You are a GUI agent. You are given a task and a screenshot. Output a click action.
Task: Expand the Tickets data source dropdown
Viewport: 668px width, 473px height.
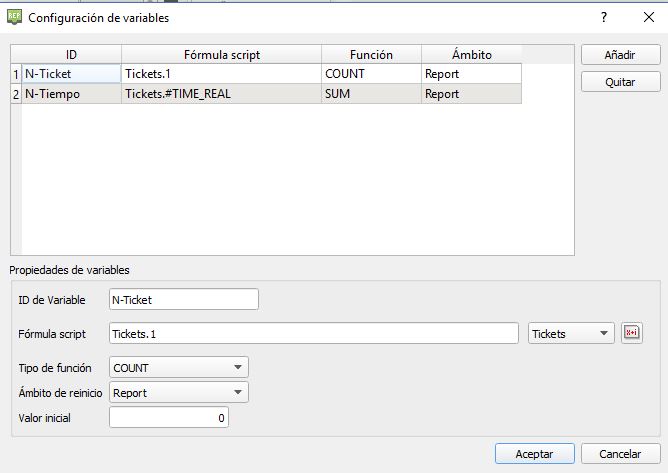pyautogui.click(x=571, y=334)
